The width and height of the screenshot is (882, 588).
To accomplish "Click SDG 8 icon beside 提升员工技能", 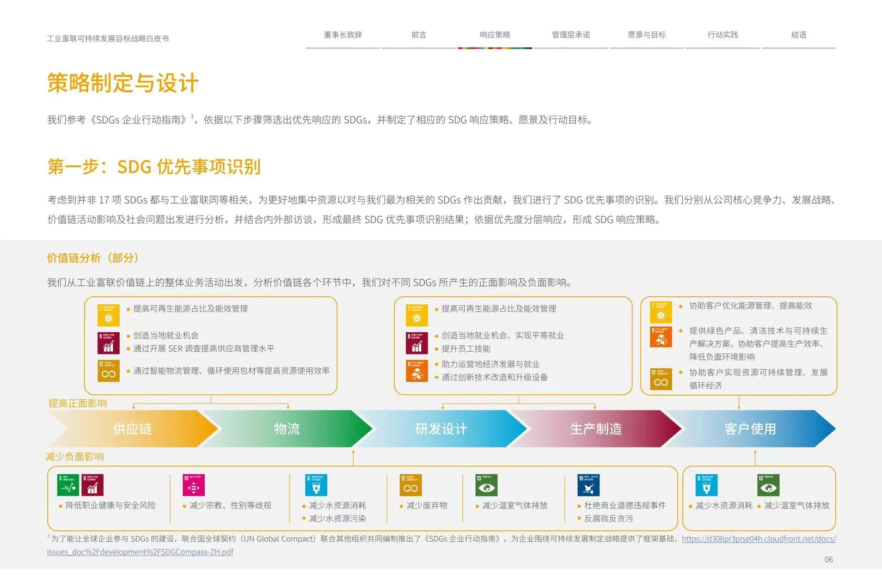I will click(x=417, y=343).
